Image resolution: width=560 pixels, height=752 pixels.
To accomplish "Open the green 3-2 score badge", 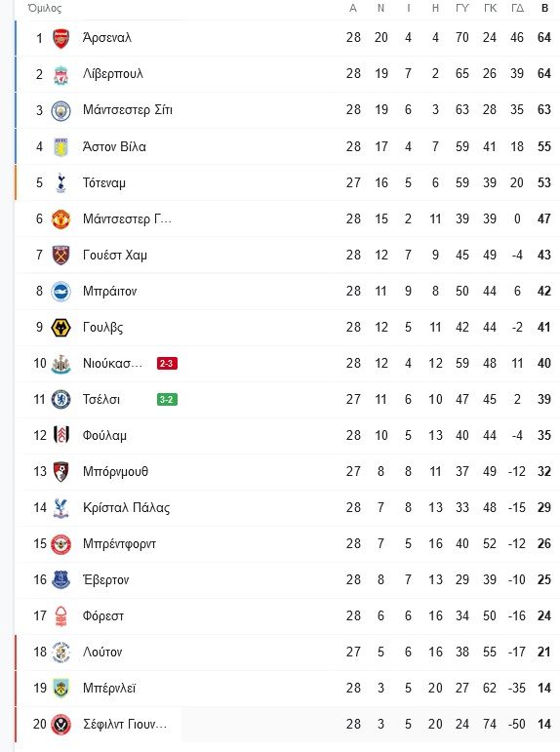I will point(167,400).
